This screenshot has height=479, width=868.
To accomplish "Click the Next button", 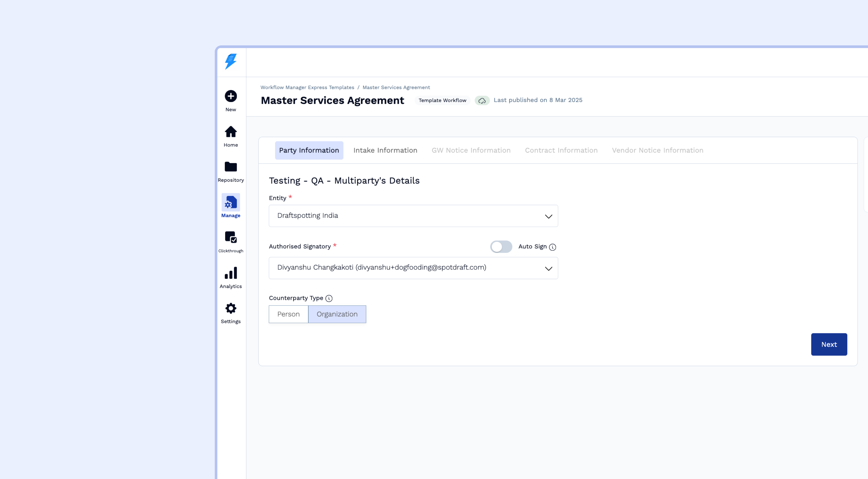I will (x=829, y=344).
